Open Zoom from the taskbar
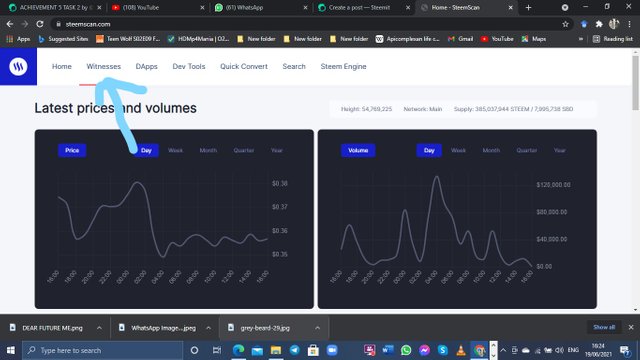The width and height of the screenshot is (640, 360). [x=332, y=350]
